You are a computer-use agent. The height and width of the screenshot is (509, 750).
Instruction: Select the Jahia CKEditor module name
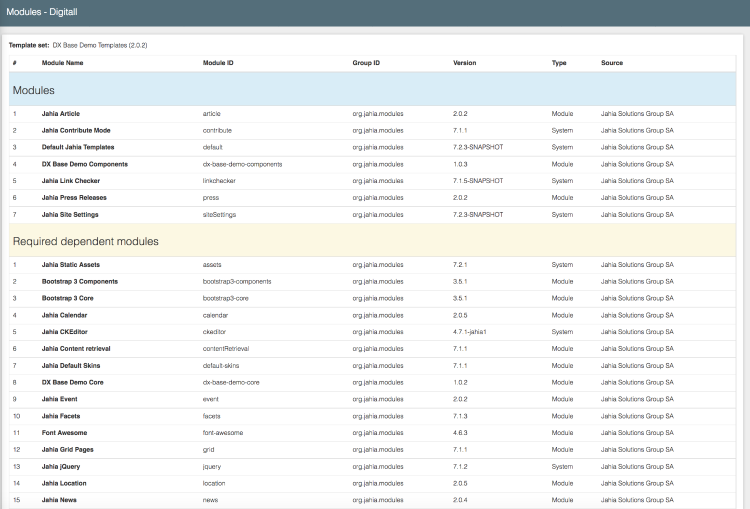tap(65, 332)
